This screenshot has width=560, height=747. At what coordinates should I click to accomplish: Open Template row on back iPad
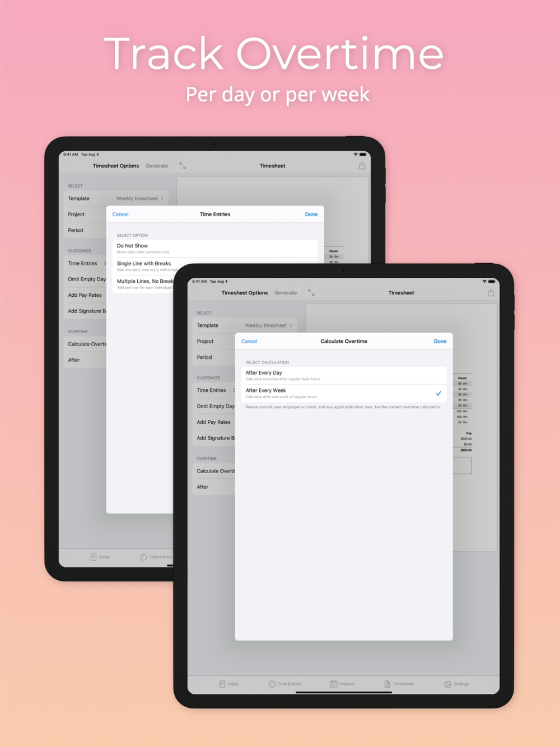(116, 198)
